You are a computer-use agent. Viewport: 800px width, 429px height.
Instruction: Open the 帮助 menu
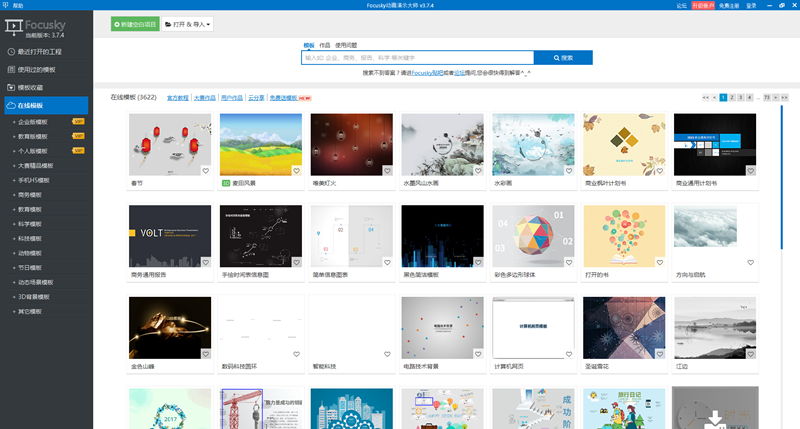point(18,5)
